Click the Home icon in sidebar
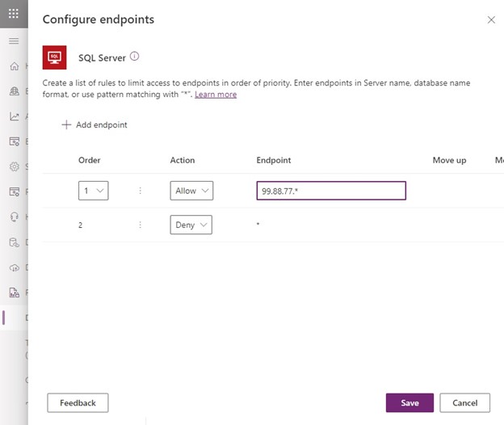This screenshot has width=504, height=425. point(14,66)
